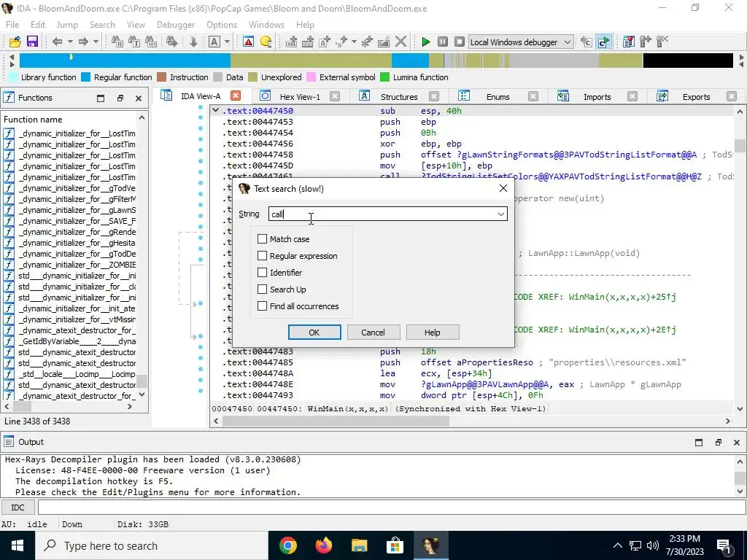Click the open file folder icon

[x=15, y=42]
